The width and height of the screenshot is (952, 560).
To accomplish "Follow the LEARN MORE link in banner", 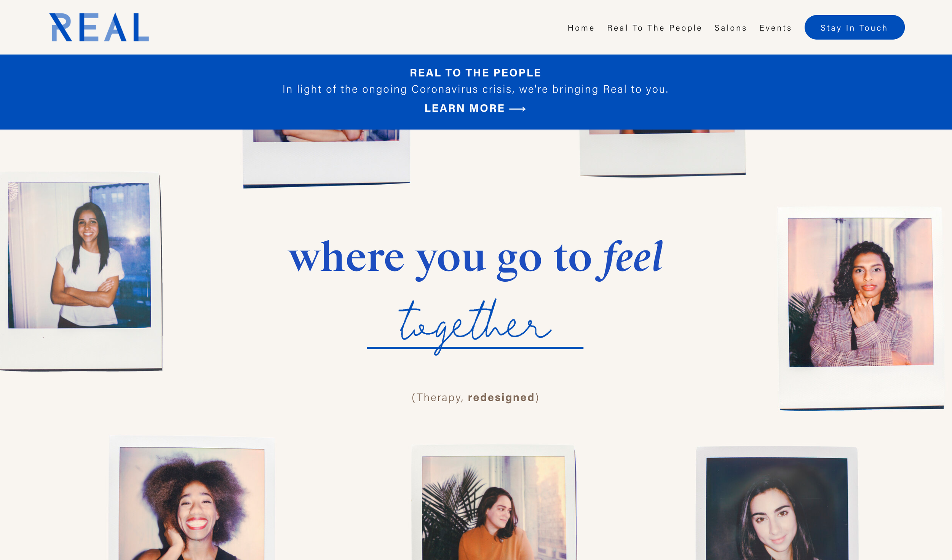I will [x=475, y=108].
